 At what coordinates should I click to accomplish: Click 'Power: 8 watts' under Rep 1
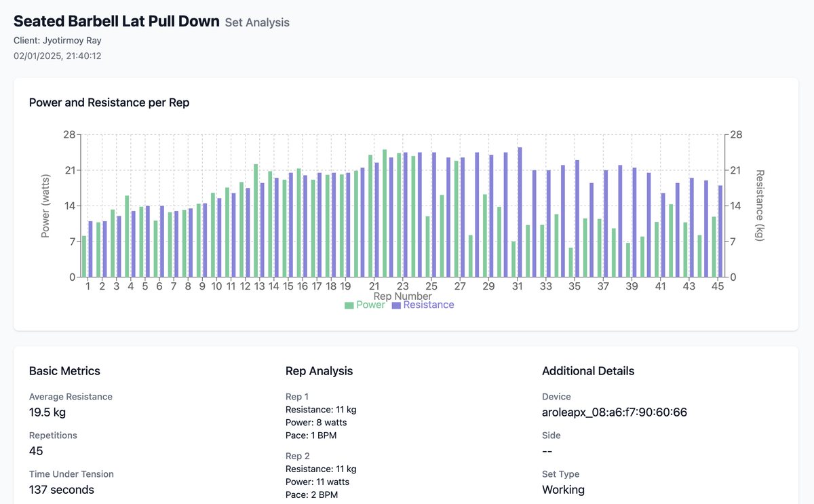tap(316, 423)
